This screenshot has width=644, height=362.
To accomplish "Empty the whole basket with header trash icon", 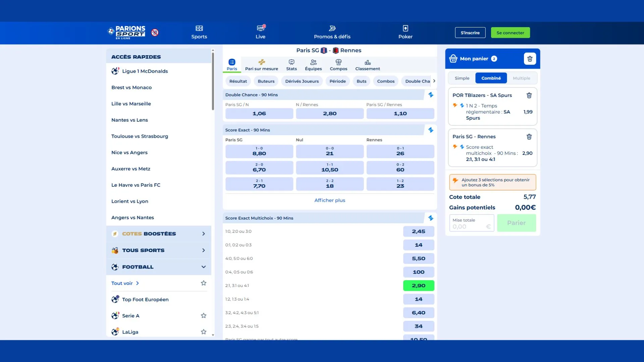I will pos(530,59).
